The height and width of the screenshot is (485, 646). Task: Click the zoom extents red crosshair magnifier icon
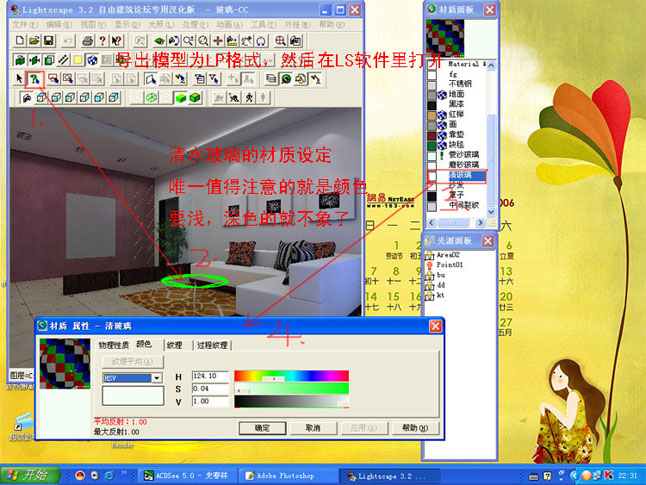(x=280, y=40)
